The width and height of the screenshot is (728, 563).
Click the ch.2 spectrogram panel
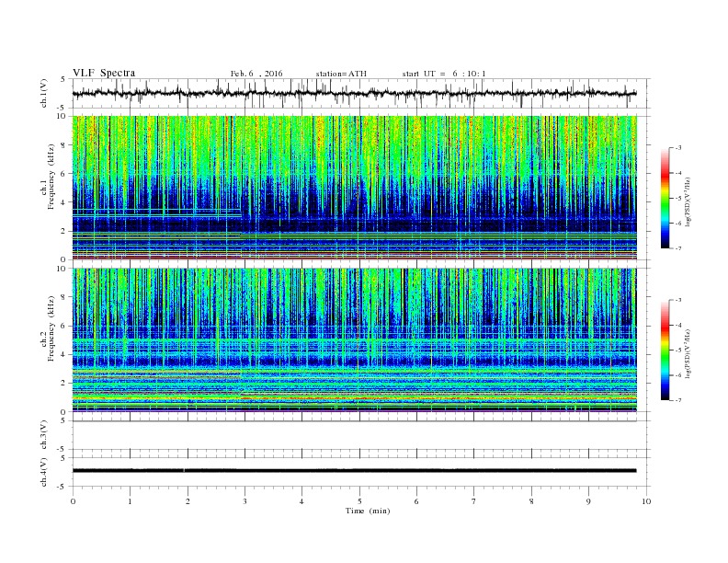355,339
